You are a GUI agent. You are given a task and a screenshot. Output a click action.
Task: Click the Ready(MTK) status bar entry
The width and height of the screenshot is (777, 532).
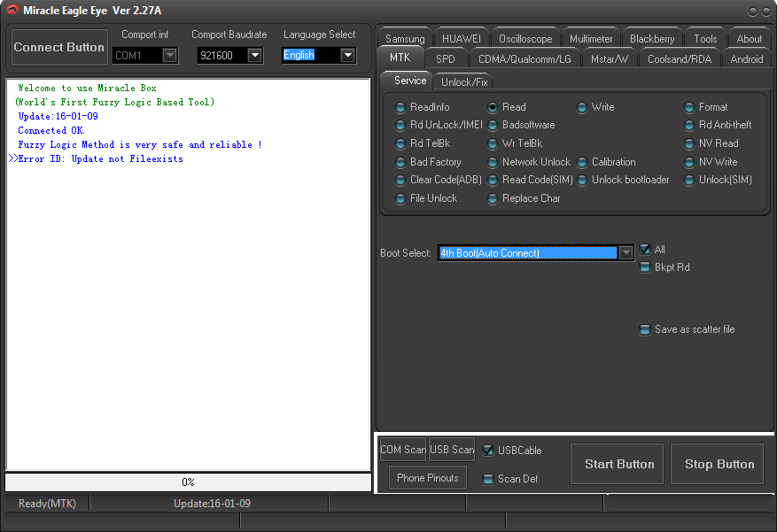pyautogui.click(x=47, y=504)
